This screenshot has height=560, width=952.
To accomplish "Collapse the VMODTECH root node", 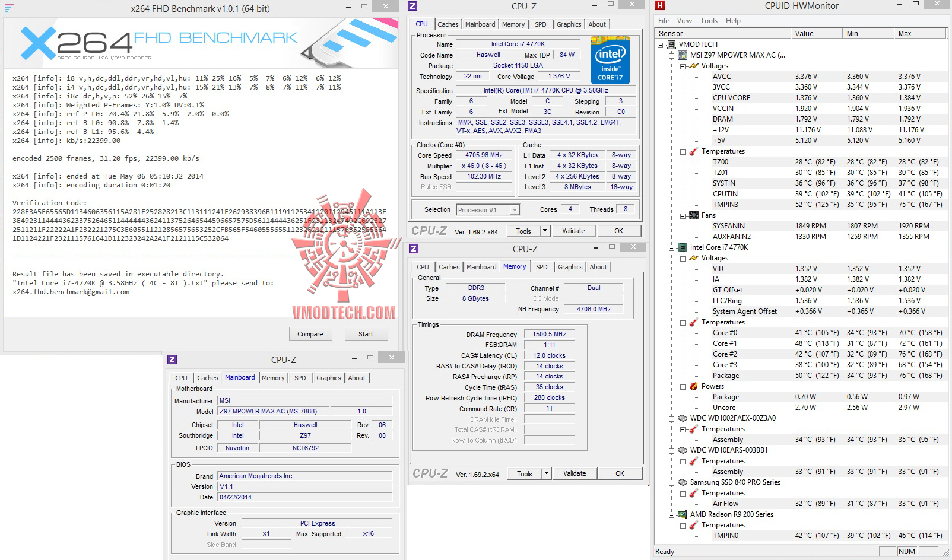I will pyautogui.click(x=661, y=44).
